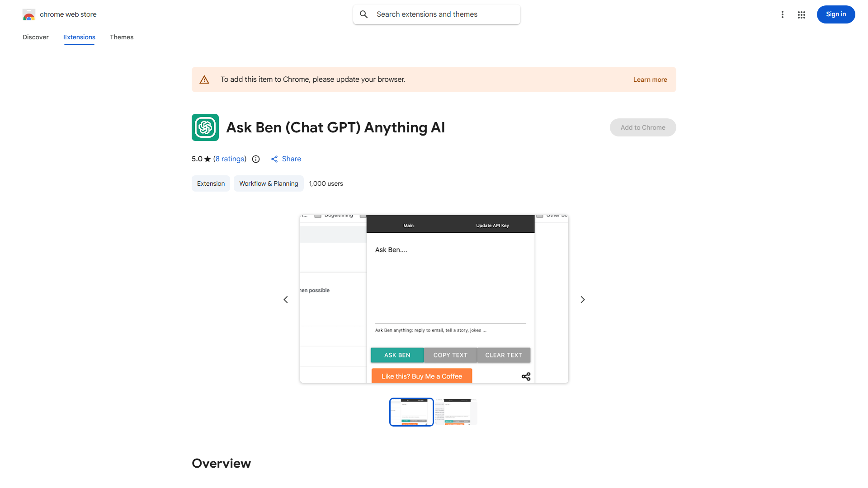Viewport: 868px width, 488px height.
Task: Click the Chrome Web Store logo
Action: click(29, 14)
